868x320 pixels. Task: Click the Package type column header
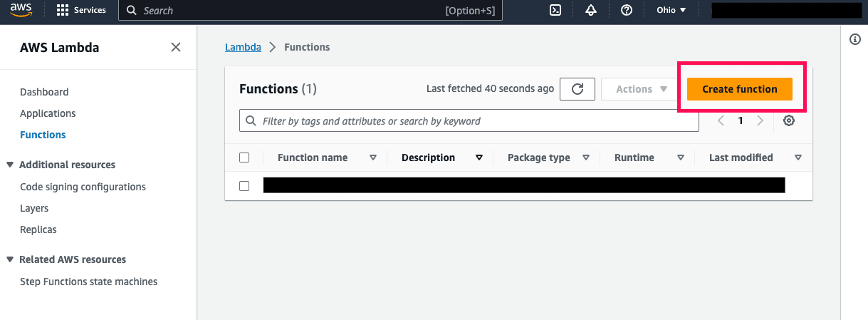[539, 158]
